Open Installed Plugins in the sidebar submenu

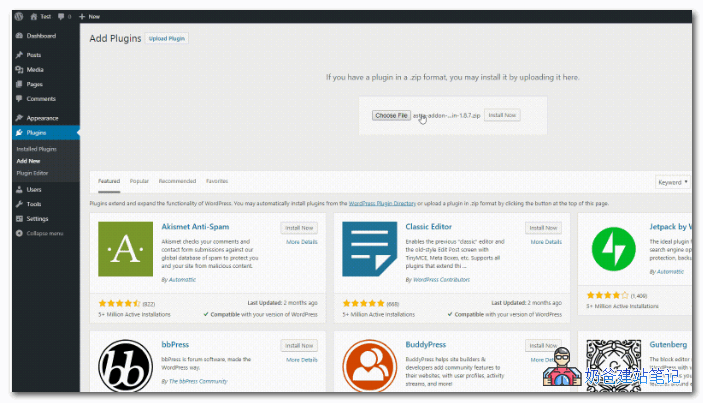coord(37,148)
